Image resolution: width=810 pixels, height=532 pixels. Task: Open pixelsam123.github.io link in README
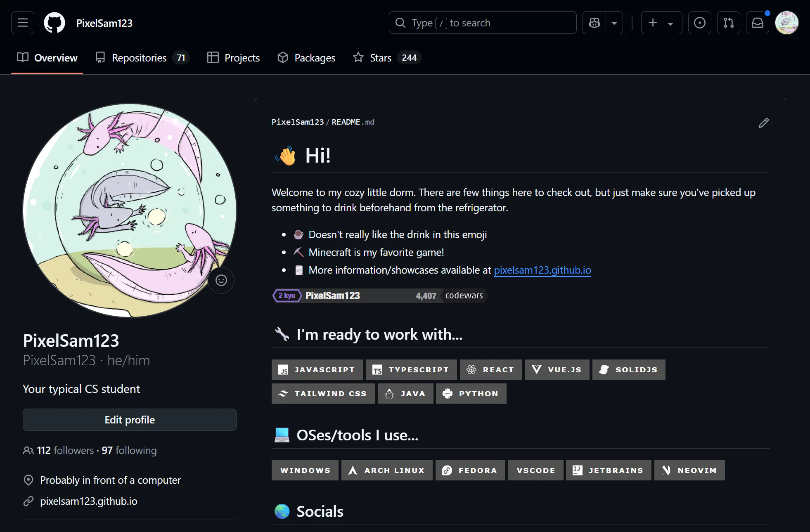coord(542,270)
